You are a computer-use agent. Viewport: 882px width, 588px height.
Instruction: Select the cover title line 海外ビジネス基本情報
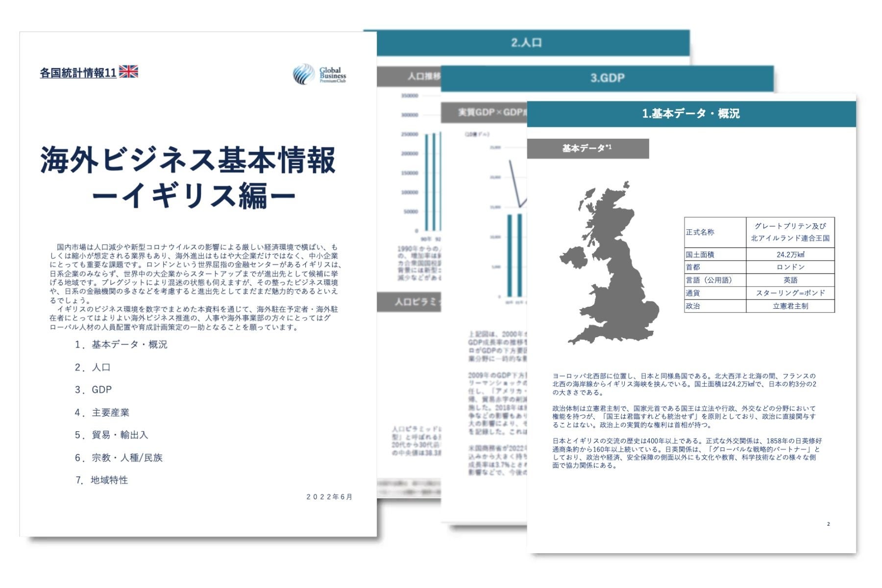click(188, 160)
